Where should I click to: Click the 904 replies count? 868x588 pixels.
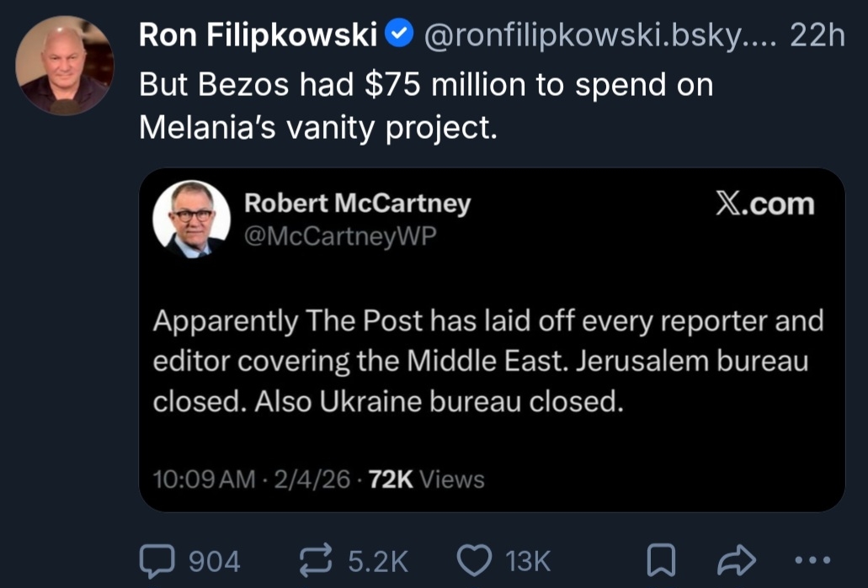point(214,560)
